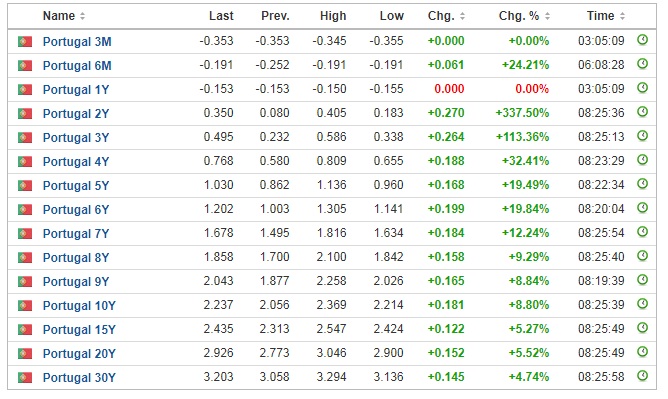The height and width of the screenshot is (399, 668).
Task: Open the Portugal 6Y bond link
Action: pos(76,210)
